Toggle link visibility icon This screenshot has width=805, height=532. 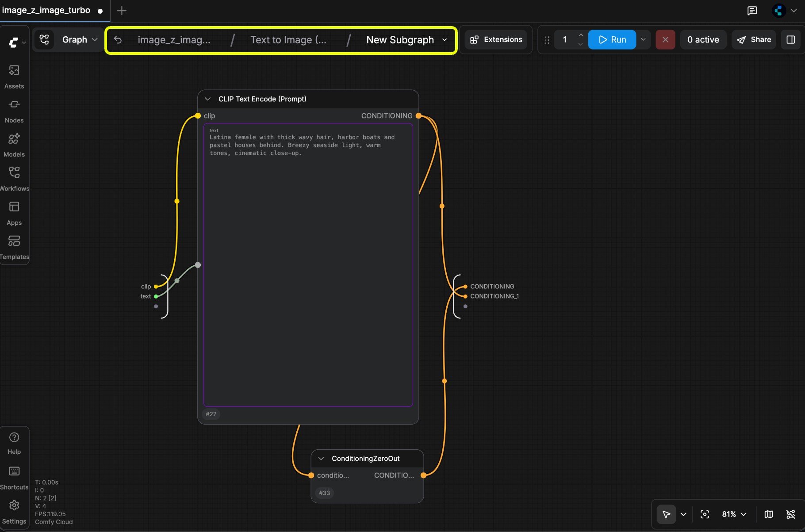click(x=790, y=514)
